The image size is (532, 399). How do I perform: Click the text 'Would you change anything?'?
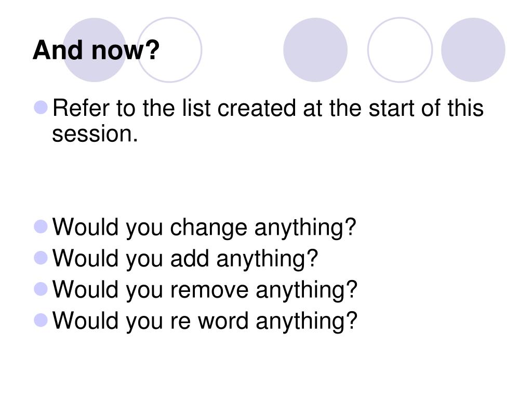pyautogui.click(x=204, y=228)
